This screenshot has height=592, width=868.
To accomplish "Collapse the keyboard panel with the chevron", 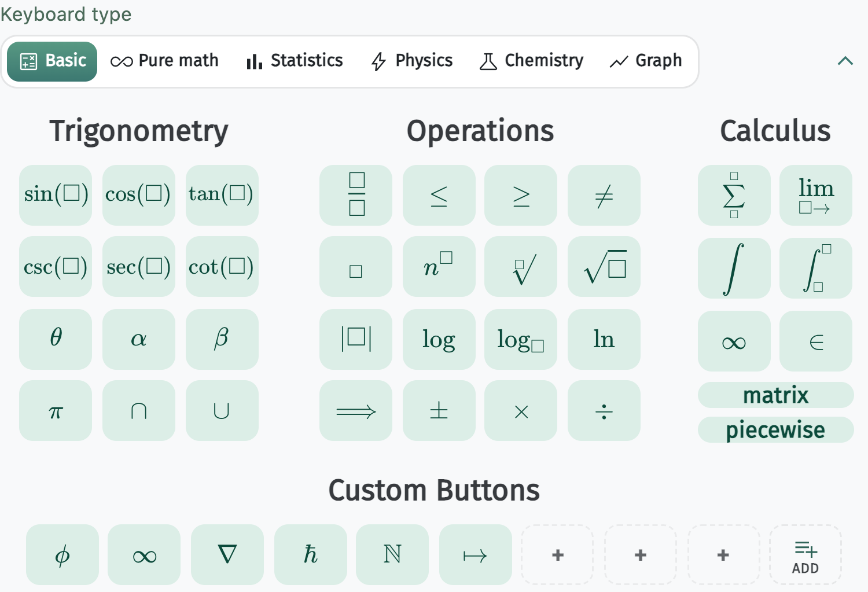I will click(x=845, y=61).
